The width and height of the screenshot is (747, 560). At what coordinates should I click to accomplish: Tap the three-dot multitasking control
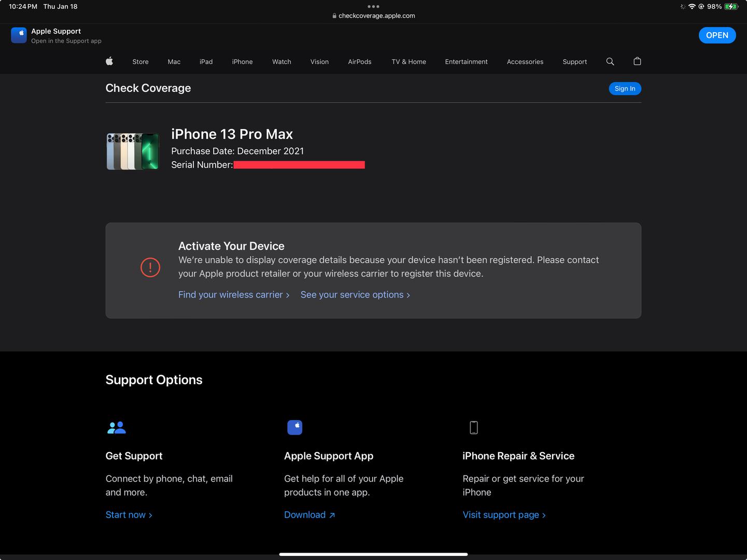373,7
